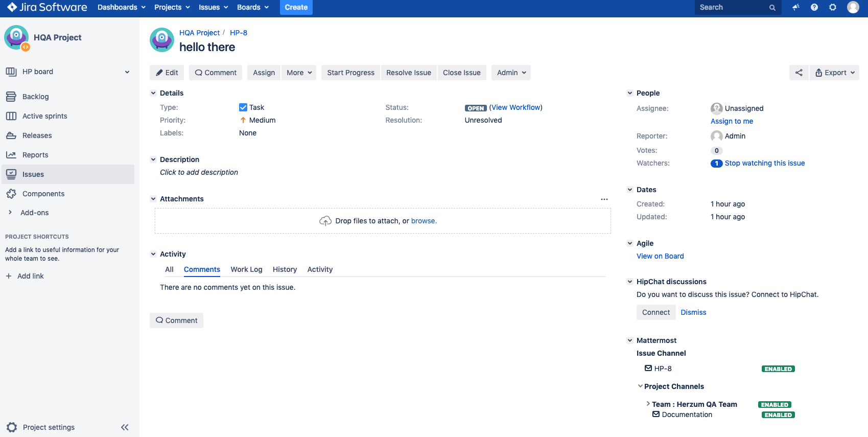Open the Activity tab
Image resolution: width=868 pixels, height=437 pixels.
pos(320,269)
